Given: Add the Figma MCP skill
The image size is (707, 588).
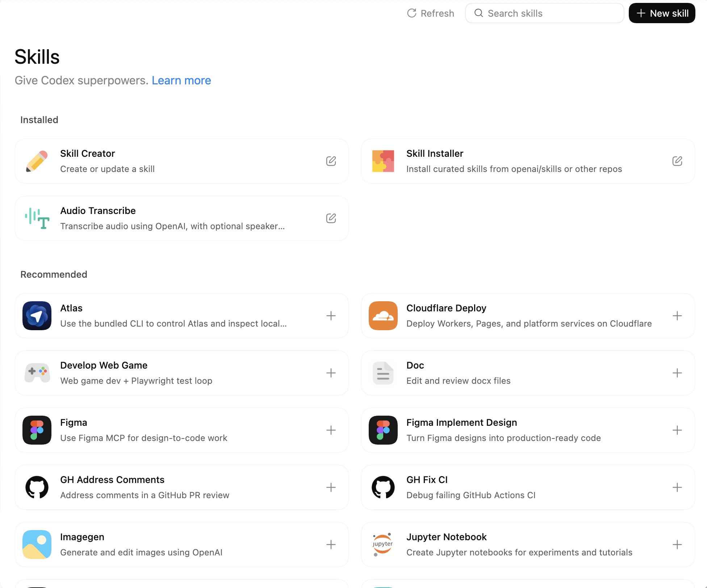Looking at the screenshot, I should (331, 430).
